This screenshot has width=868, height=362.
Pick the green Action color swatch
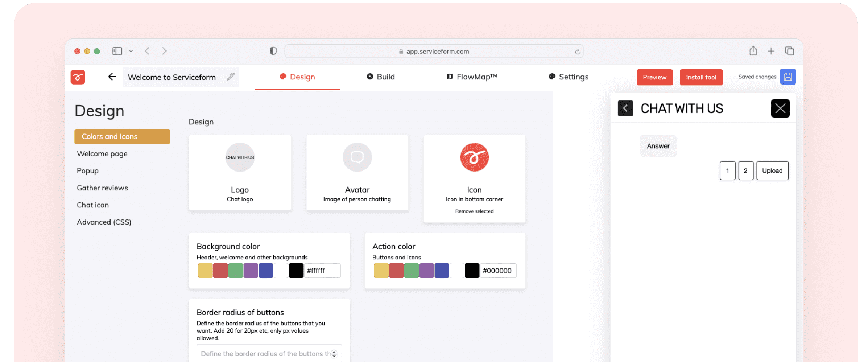(412, 271)
